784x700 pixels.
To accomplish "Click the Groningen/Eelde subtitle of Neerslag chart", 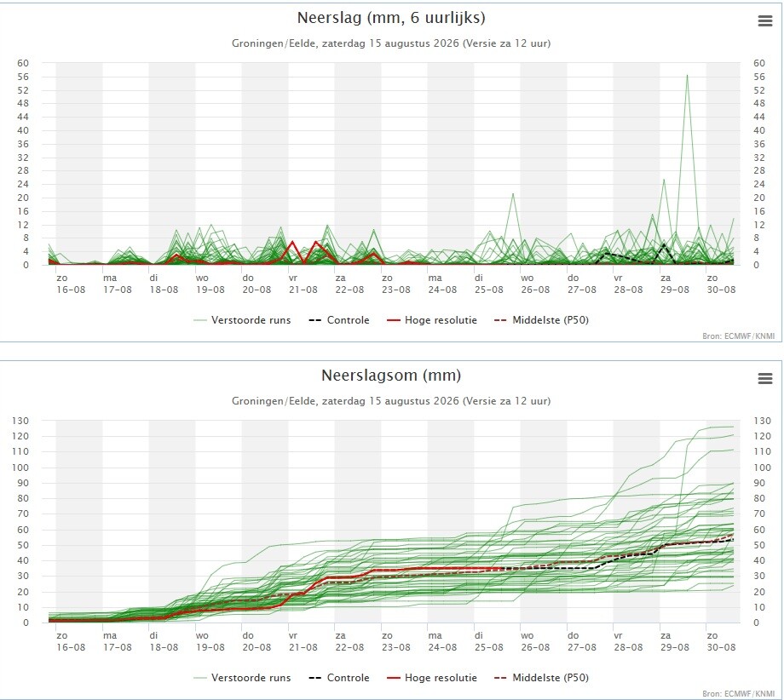I will 391,43.
